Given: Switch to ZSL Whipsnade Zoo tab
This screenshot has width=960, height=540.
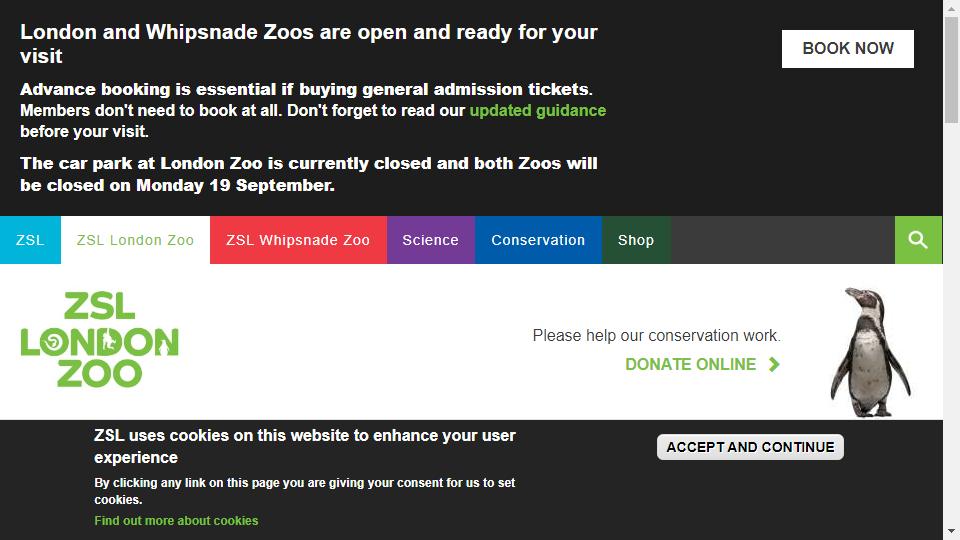Looking at the screenshot, I should point(298,240).
